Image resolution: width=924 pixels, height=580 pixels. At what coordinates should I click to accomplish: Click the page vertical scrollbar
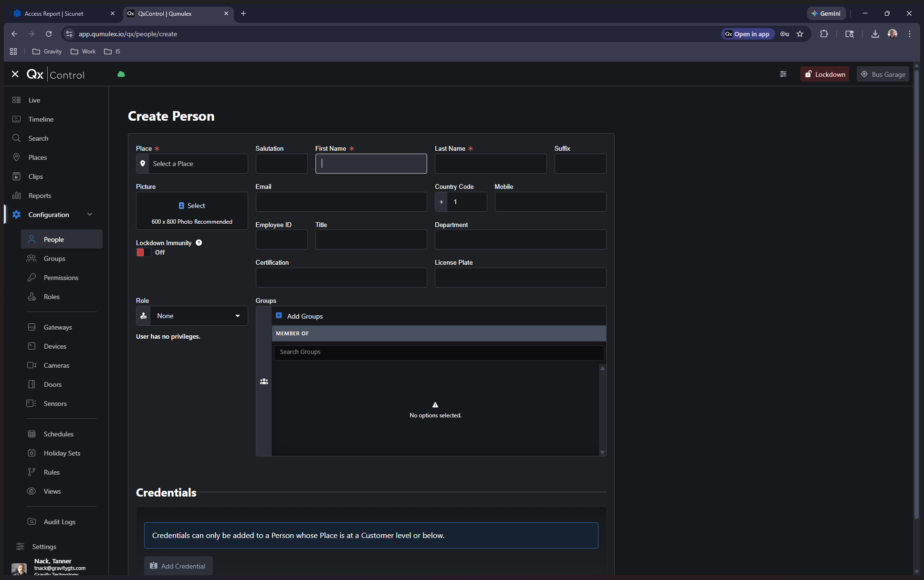click(916, 286)
